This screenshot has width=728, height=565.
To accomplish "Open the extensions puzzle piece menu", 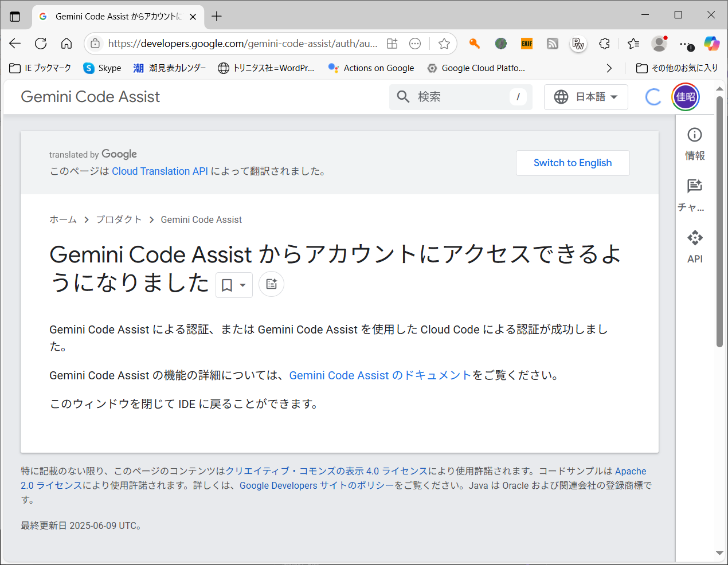I will click(604, 44).
